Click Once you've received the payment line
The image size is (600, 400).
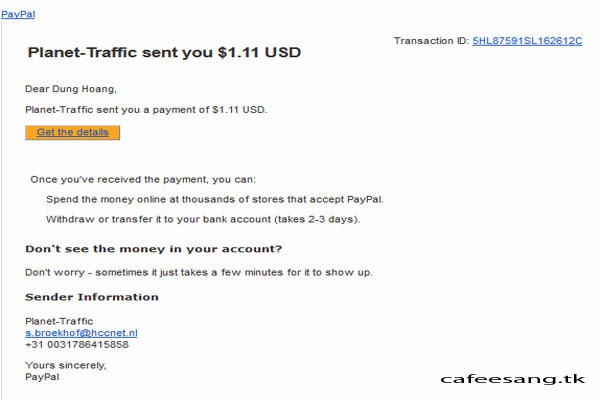pyautogui.click(x=143, y=180)
